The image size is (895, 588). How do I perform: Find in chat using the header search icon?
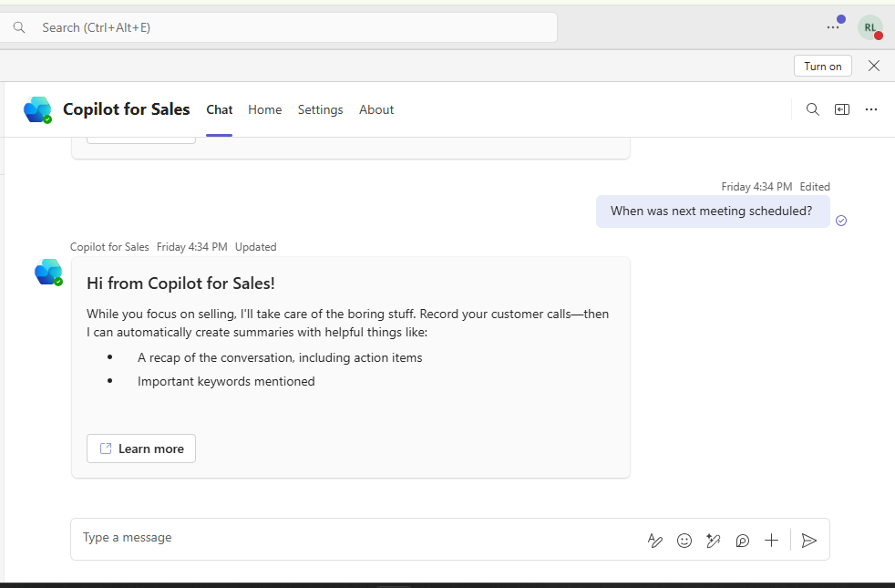click(813, 109)
